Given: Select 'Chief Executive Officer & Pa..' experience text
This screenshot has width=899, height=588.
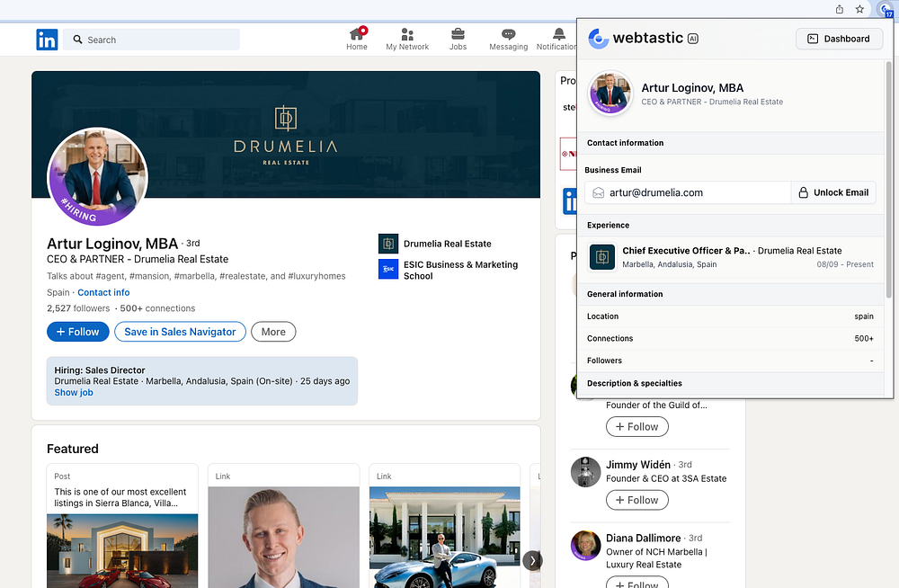Looking at the screenshot, I should (x=686, y=251).
